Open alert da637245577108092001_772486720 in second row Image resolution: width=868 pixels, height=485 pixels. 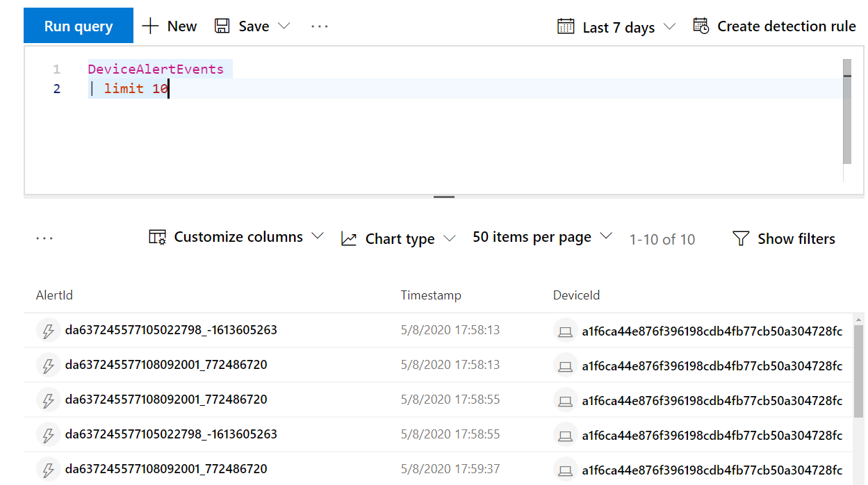165,365
